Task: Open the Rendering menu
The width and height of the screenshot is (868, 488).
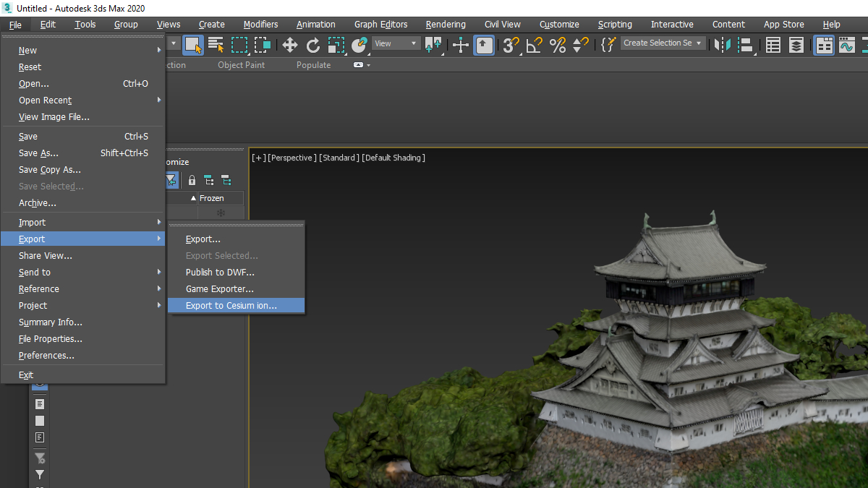Action: tap(446, 25)
